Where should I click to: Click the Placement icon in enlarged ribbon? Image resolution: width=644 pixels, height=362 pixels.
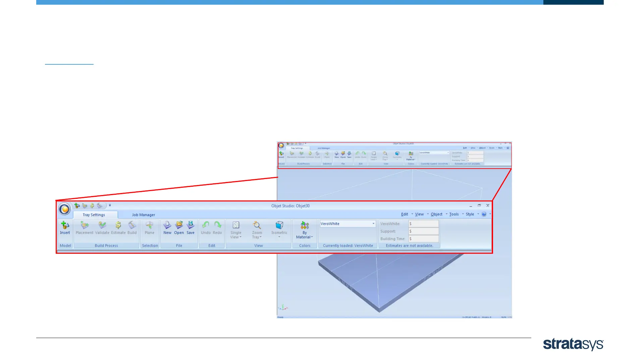85,225
